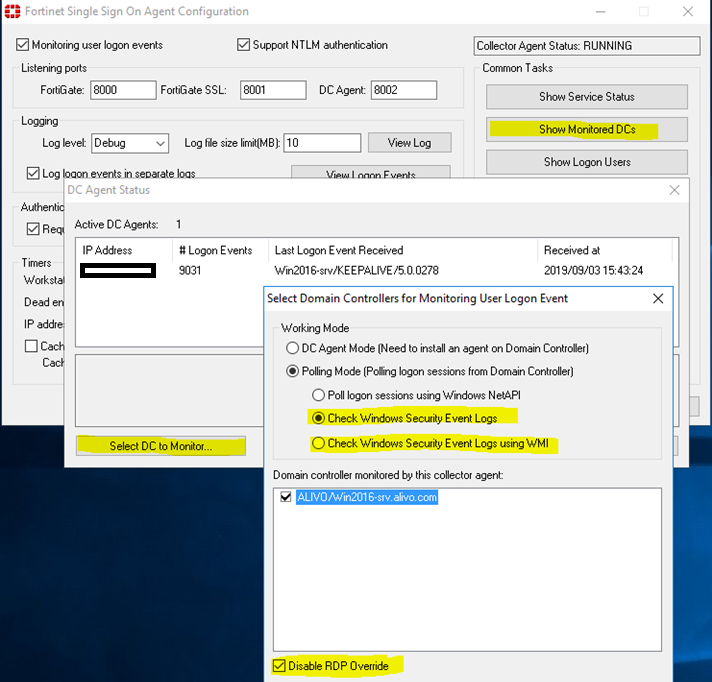Click the Log file size limit field
The image size is (712, 682).
coord(322,143)
